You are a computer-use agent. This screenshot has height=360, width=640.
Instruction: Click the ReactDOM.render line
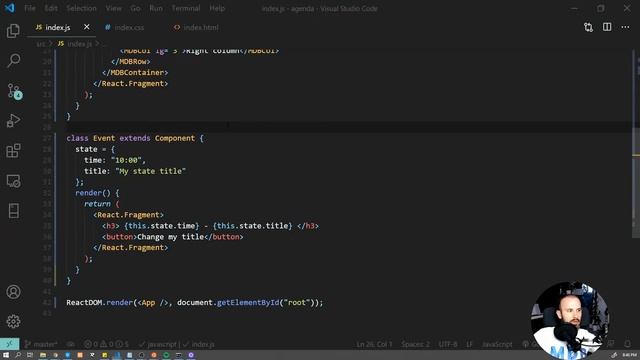coord(195,302)
